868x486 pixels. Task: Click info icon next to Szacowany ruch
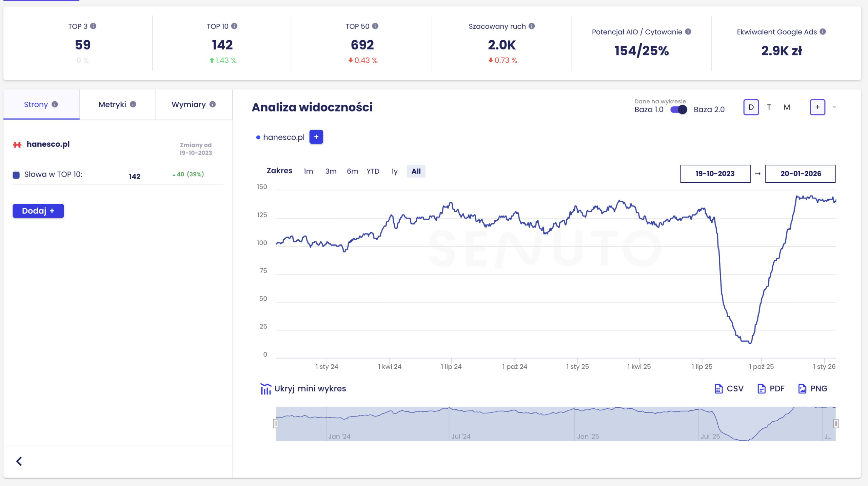pyautogui.click(x=532, y=26)
